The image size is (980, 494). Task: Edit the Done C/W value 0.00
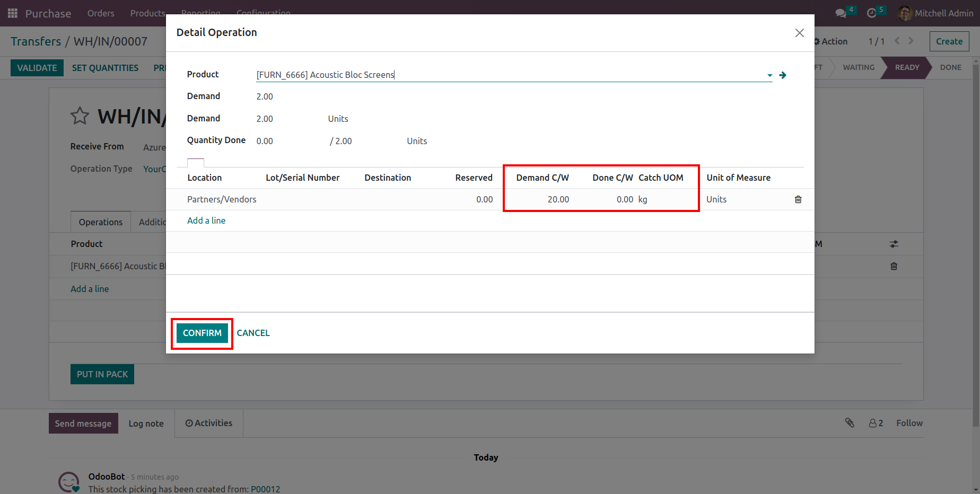tap(625, 199)
